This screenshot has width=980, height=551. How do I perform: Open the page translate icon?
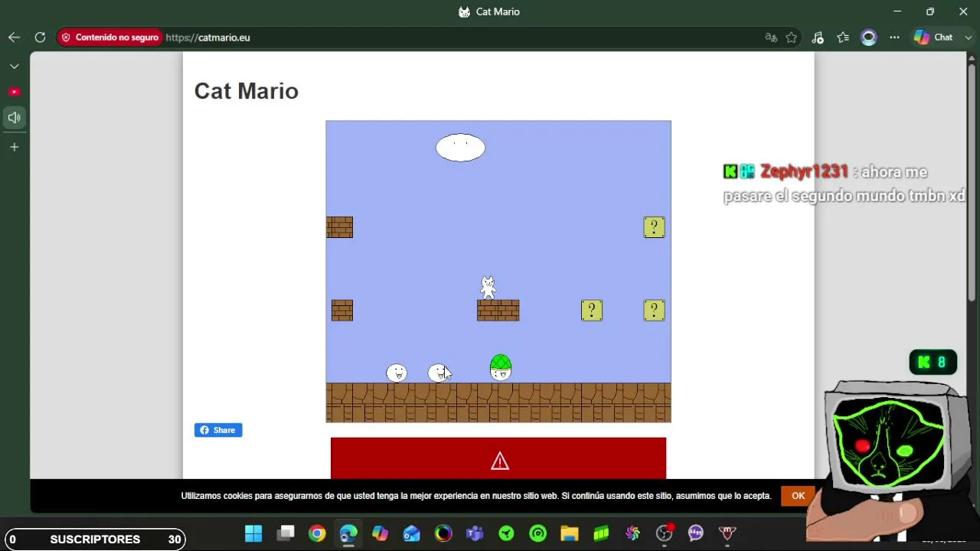[771, 37]
